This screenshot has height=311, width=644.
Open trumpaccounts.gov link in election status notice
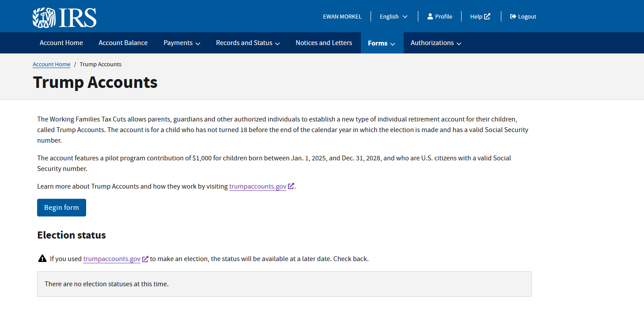click(x=112, y=259)
